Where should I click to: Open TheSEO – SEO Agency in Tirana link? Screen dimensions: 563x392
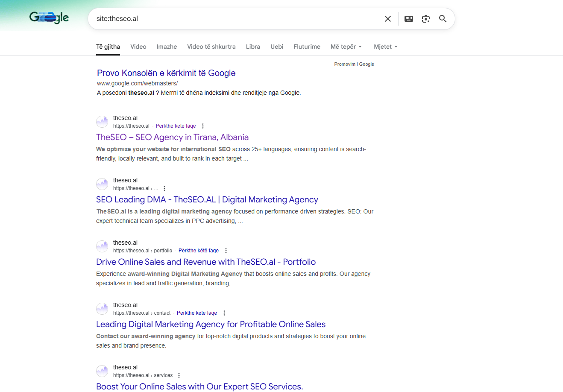click(x=172, y=137)
